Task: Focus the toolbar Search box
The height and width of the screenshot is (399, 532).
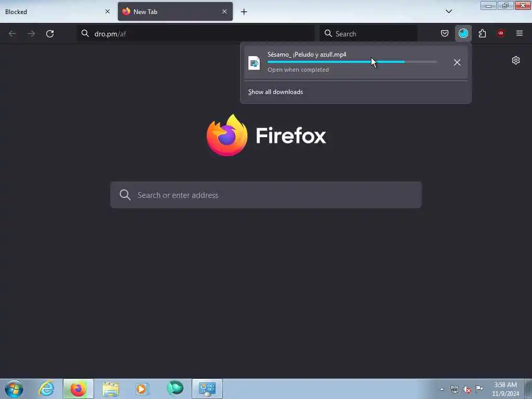Action: point(368,34)
